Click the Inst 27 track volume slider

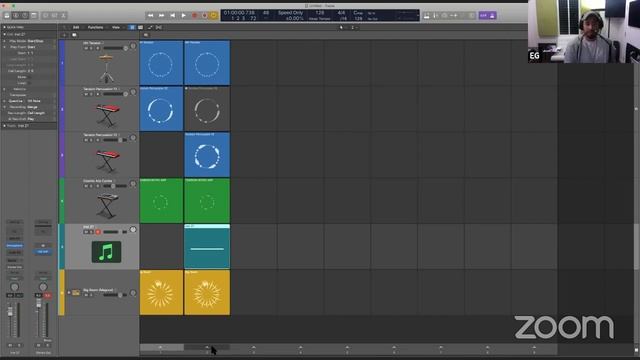pyautogui.click(x=115, y=232)
